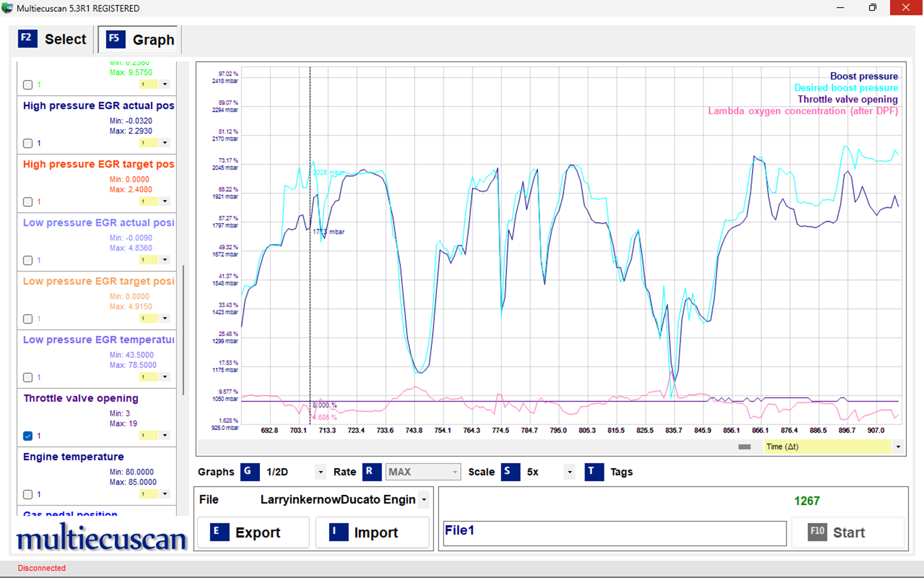Viewport: 924px width, 578px height.
Task: Click the 1267 counter value
Action: coord(807,501)
